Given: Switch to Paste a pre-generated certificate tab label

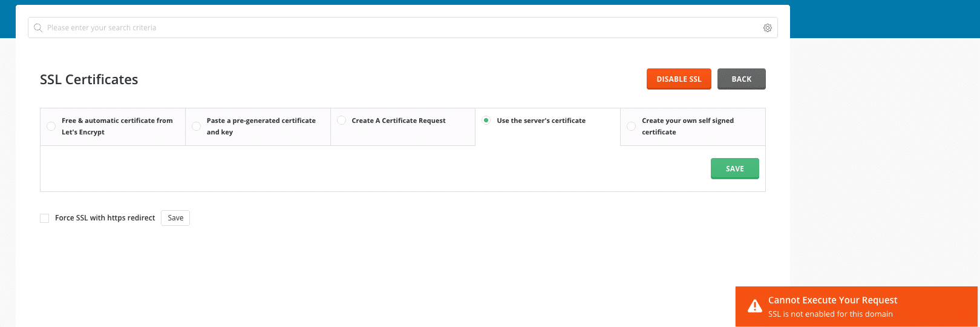Looking at the screenshot, I should click(261, 127).
